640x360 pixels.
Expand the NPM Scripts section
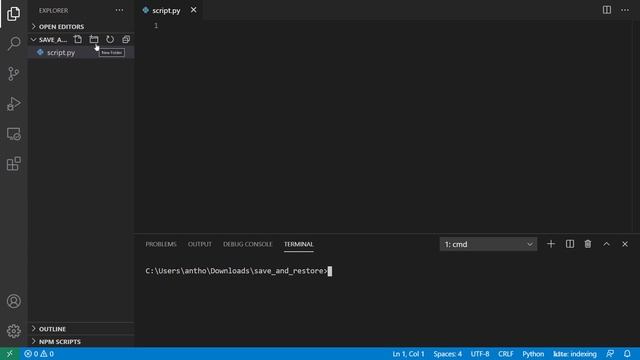pyautogui.click(x=81, y=341)
